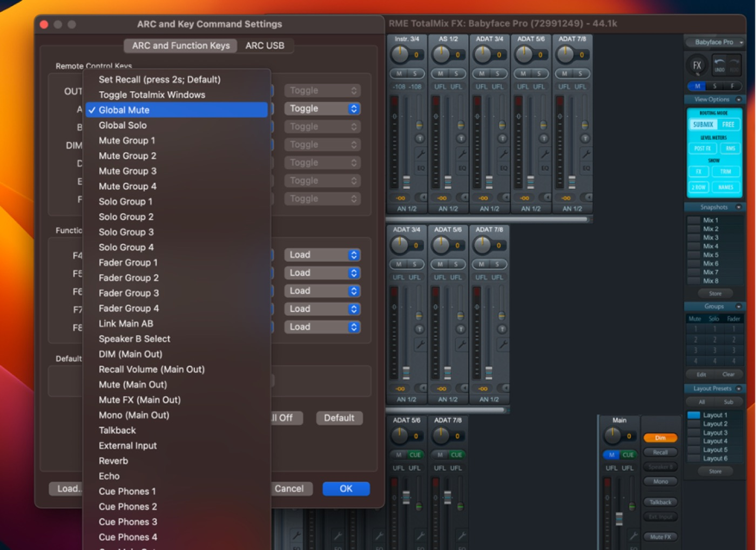Select Layout 3 preset slot

pos(714,433)
